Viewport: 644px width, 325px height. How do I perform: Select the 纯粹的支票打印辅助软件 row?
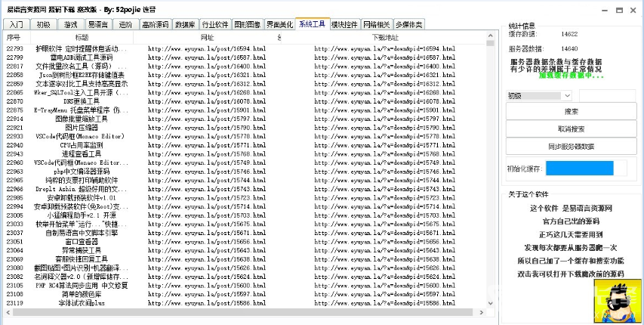coord(245,180)
